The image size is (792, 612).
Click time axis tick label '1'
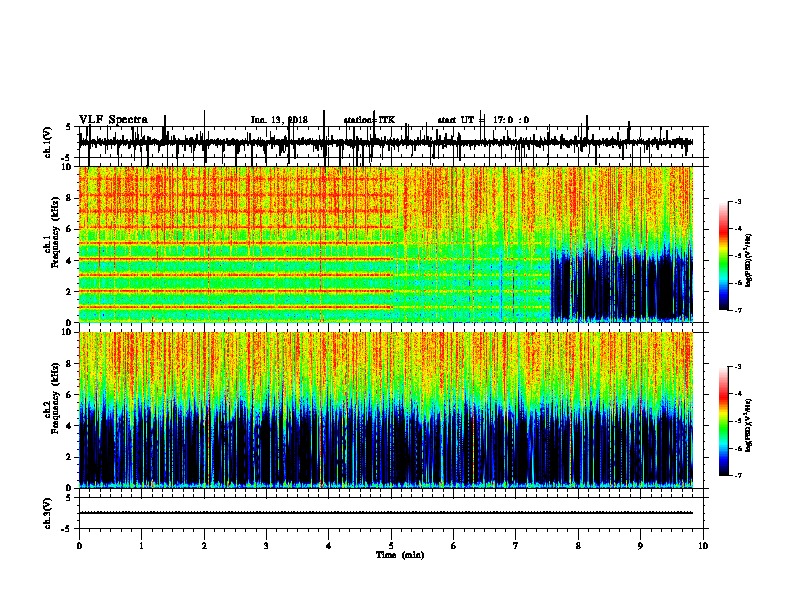141,545
